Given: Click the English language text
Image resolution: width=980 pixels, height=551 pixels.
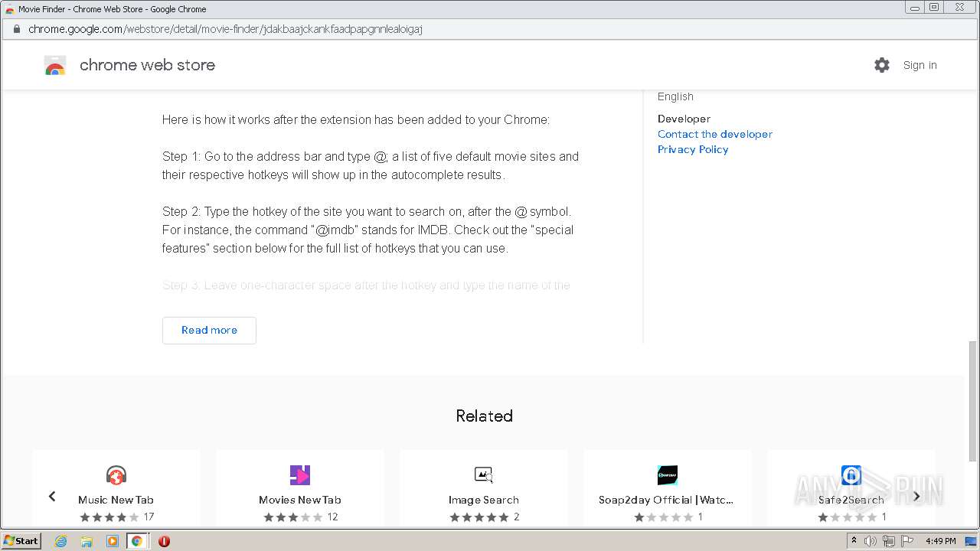Looking at the screenshot, I should 675,96.
